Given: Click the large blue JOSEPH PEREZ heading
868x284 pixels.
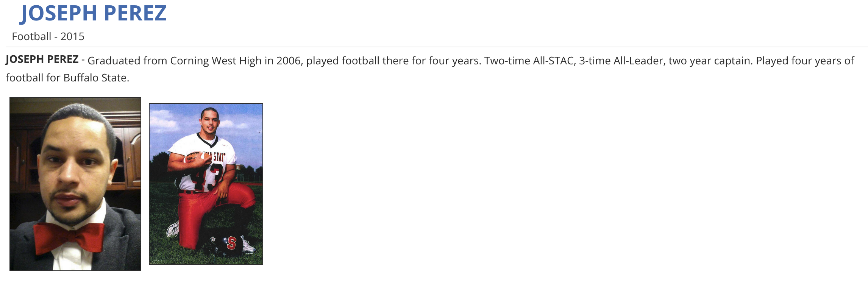Looking at the screenshot, I should point(94,13).
